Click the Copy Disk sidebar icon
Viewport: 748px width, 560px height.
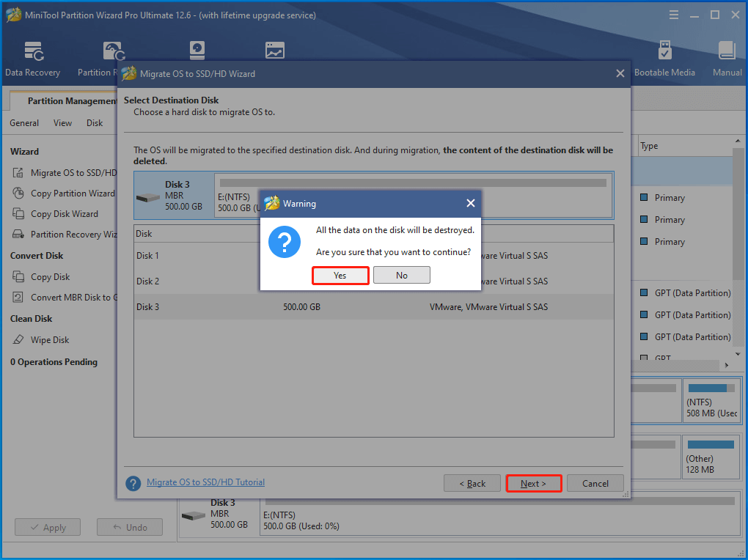point(18,277)
